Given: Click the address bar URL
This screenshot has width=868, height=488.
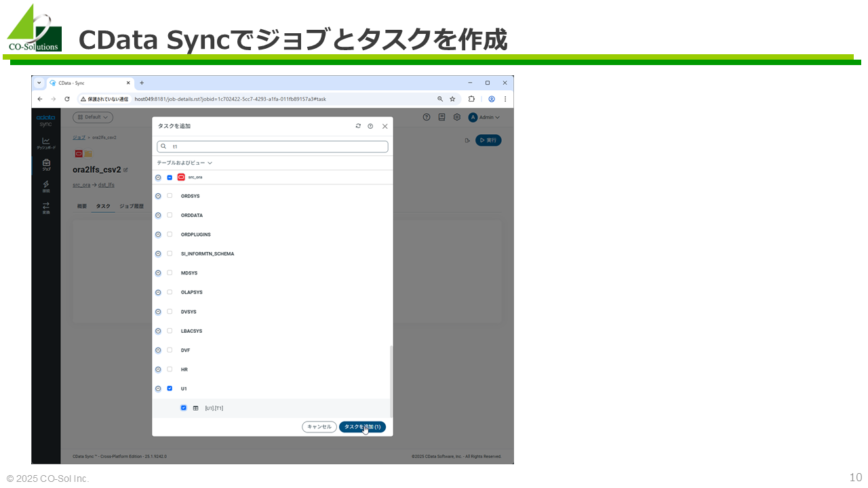Looking at the screenshot, I should click(x=230, y=99).
